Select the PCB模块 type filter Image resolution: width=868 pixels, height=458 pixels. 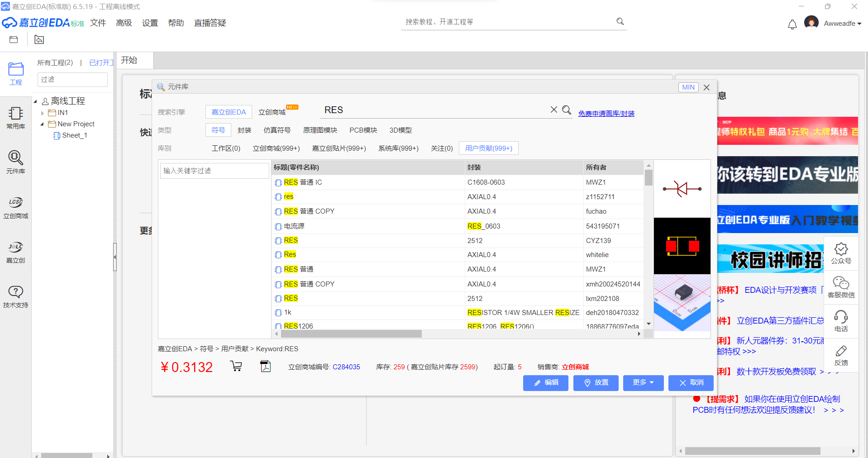coord(363,130)
